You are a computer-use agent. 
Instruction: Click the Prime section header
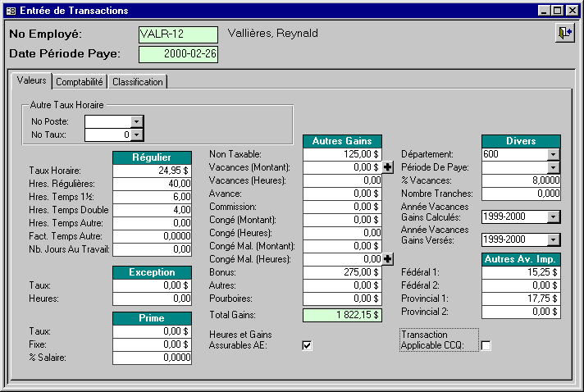point(152,318)
